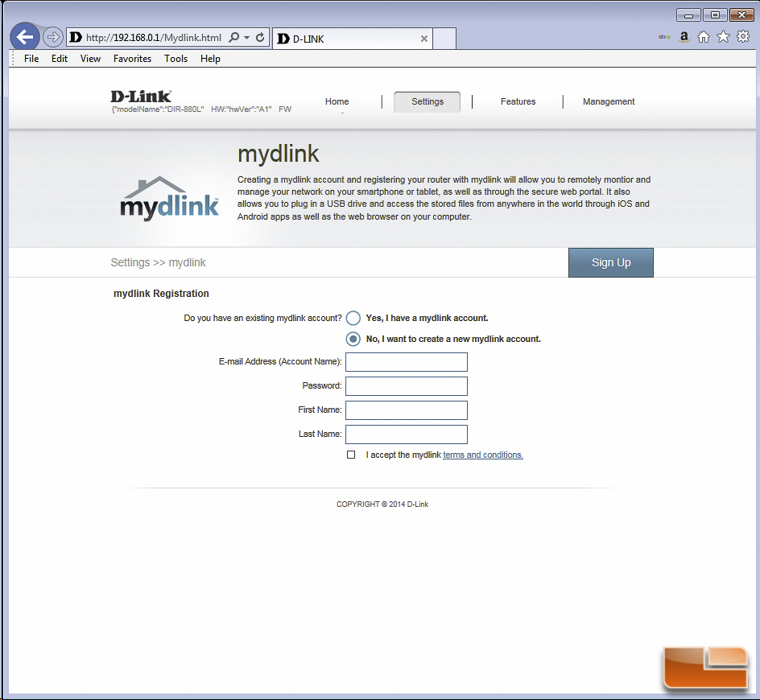The height and width of the screenshot is (700, 760).
Task: Click the D-Link favicon in address bar
Action: tap(75, 37)
